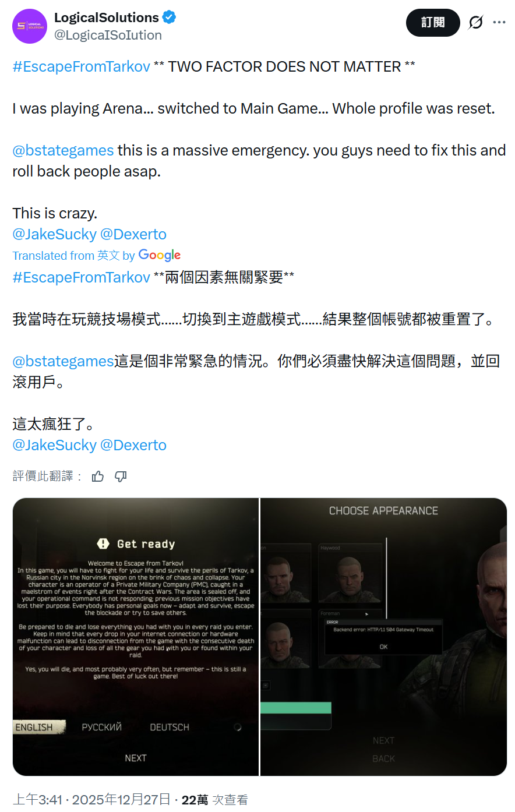
Task: Click the blue verified badge
Action: (x=169, y=17)
